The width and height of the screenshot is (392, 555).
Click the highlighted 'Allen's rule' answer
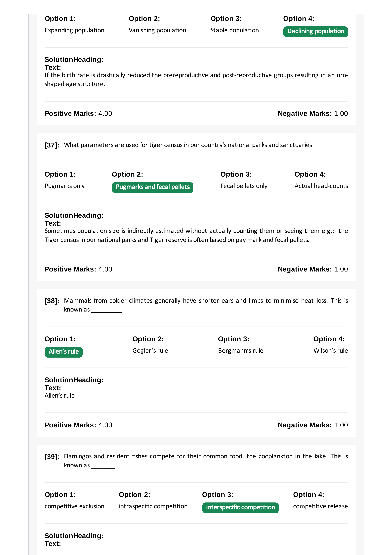pyautogui.click(x=64, y=352)
